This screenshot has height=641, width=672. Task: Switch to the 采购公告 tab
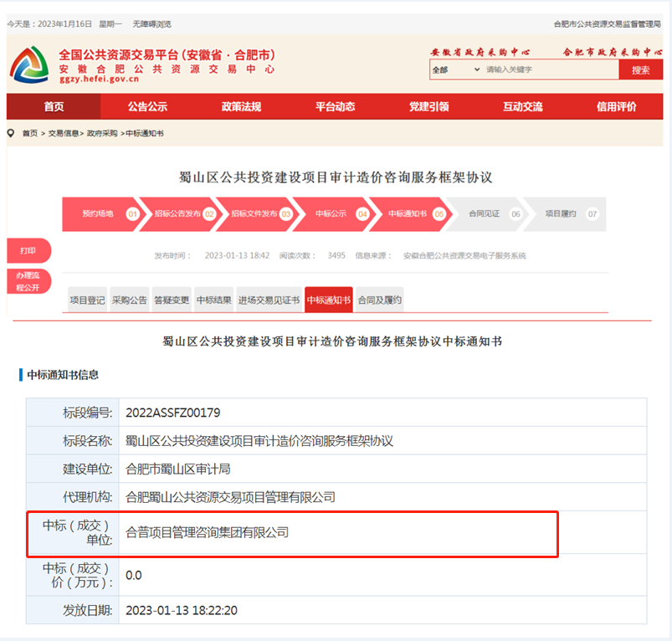pyautogui.click(x=130, y=300)
